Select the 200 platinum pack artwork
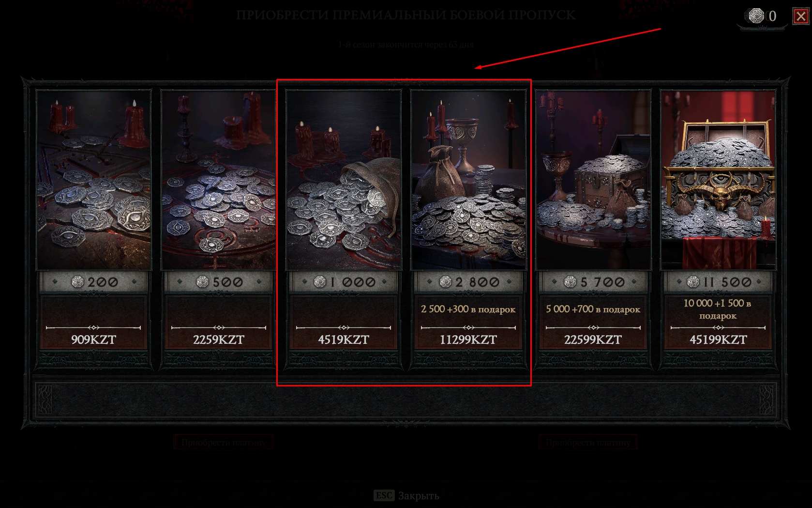This screenshot has height=508, width=812. click(x=94, y=180)
